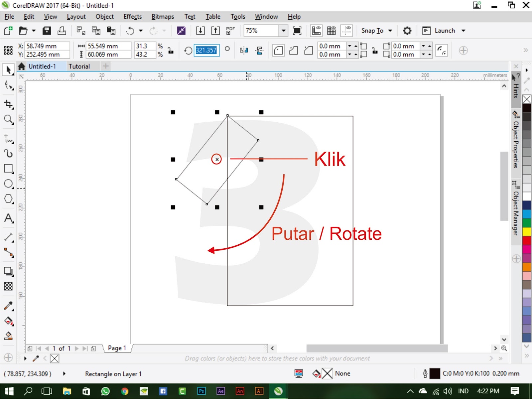
Task: Click the Print icon in toolbar
Action: point(62,31)
